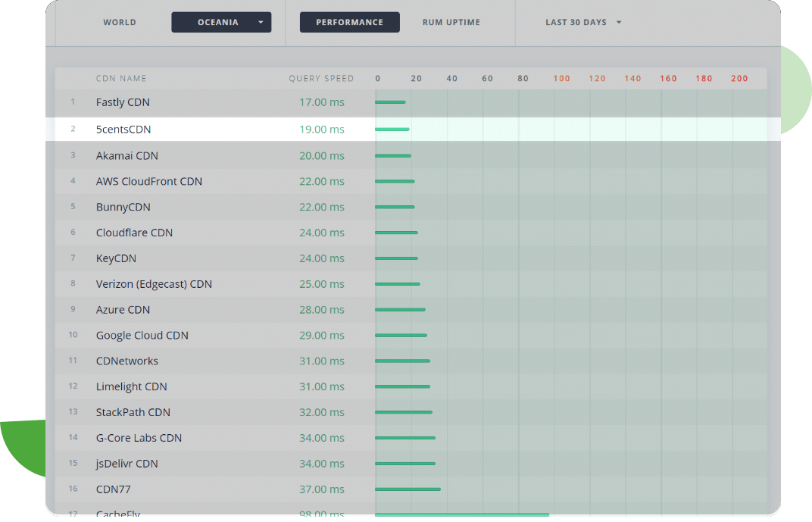Open the Oceania region dropdown

click(218, 23)
